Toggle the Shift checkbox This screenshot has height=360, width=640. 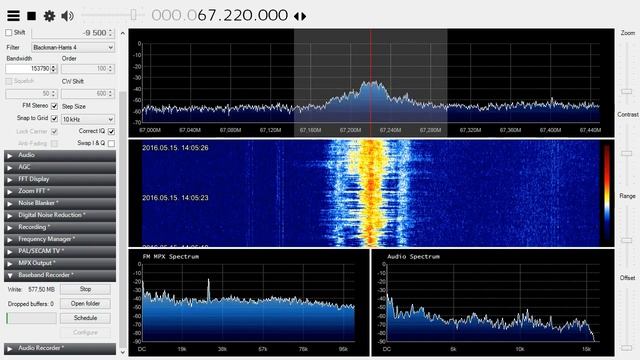pyautogui.click(x=9, y=33)
